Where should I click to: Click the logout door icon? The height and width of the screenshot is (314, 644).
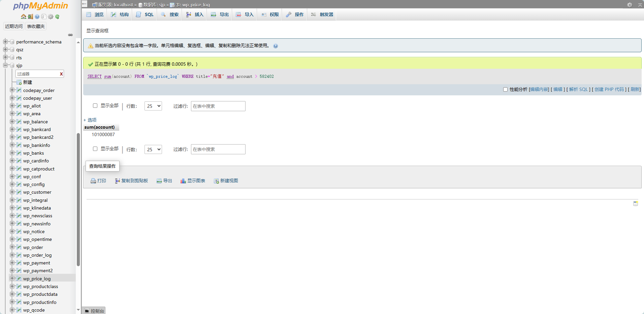tap(30, 17)
